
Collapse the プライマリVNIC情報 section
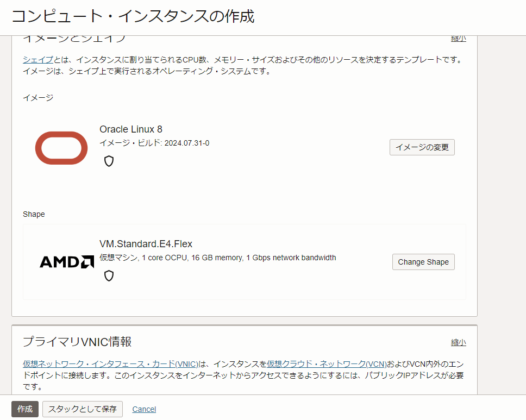pos(458,342)
